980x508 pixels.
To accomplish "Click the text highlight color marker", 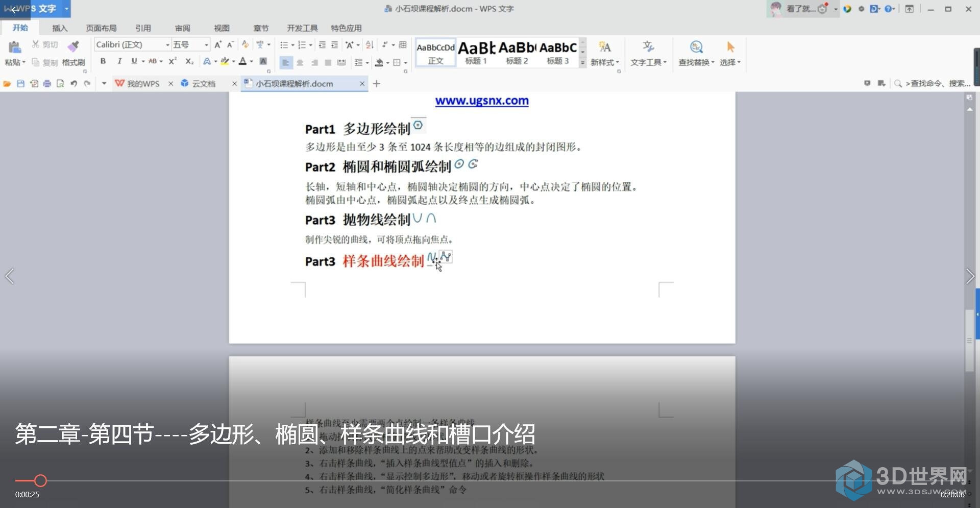I will click(x=225, y=61).
